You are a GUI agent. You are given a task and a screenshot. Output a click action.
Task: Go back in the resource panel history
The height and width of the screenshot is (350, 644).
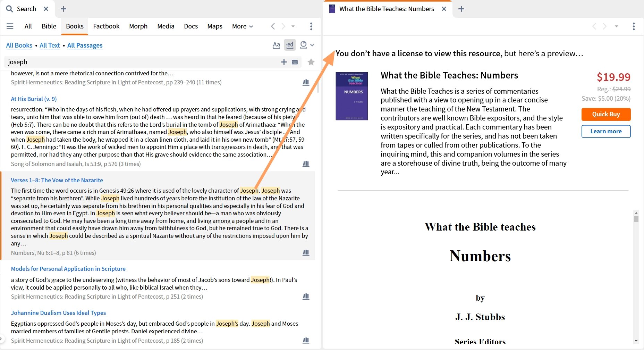tap(594, 26)
